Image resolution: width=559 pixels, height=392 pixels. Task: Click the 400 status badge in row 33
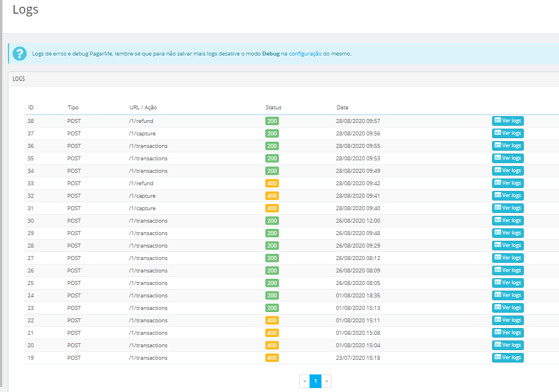click(272, 184)
